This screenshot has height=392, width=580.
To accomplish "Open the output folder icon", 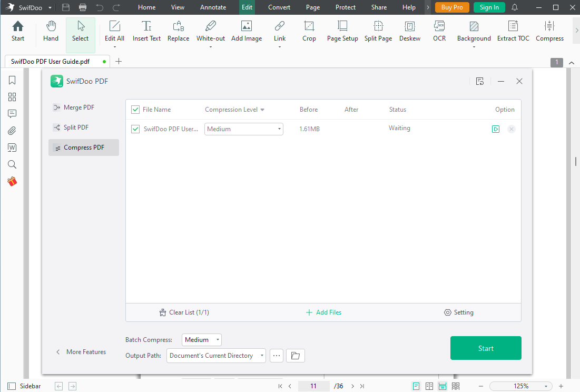I will click(x=295, y=356).
